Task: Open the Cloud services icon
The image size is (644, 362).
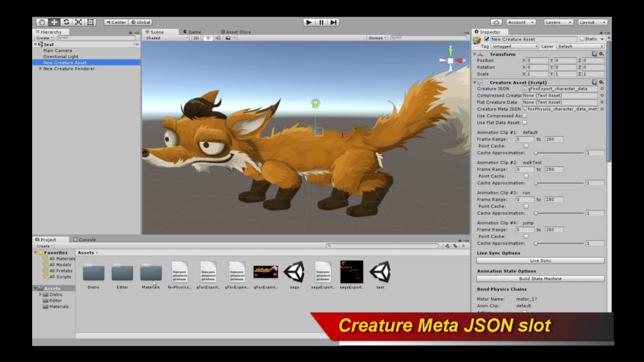Action: pos(496,22)
